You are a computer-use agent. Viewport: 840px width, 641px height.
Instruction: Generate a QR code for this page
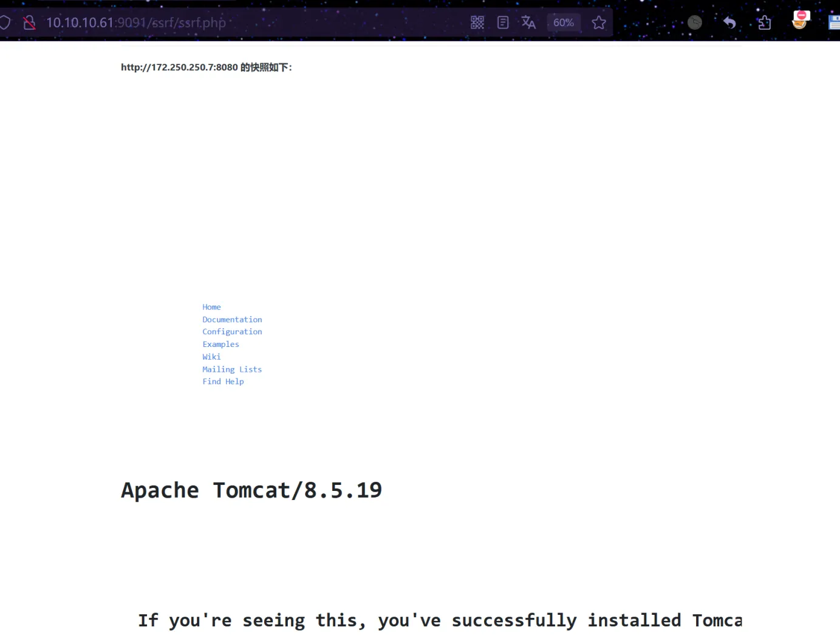[x=477, y=23]
